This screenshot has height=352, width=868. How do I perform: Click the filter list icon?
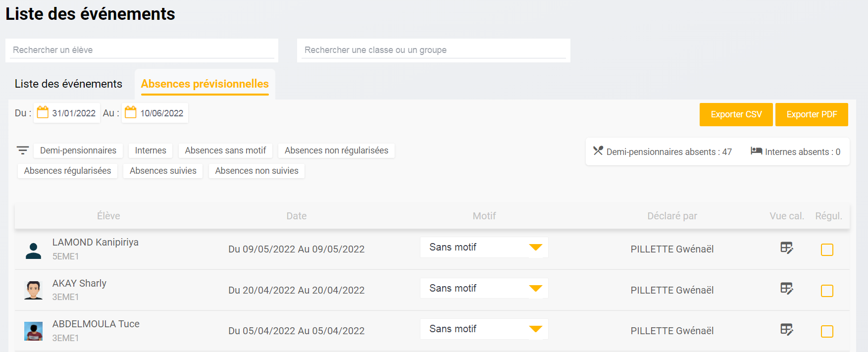pyautogui.click(x=23, y=151)
